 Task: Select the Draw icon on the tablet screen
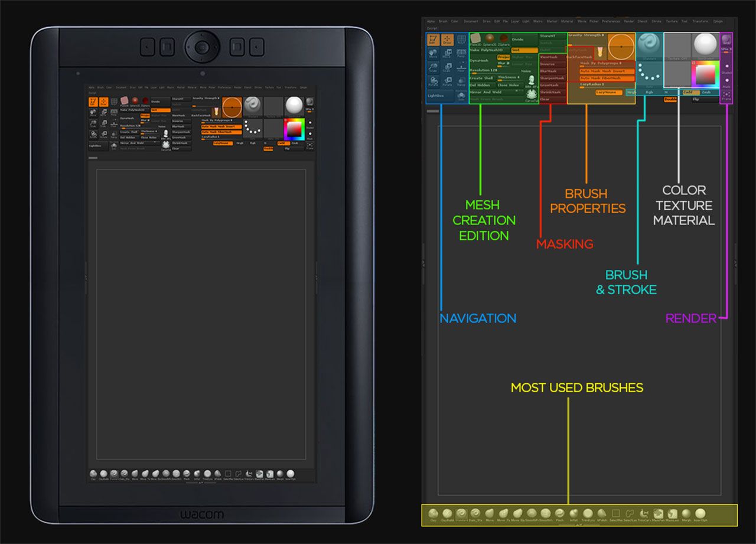click(105, 102)
